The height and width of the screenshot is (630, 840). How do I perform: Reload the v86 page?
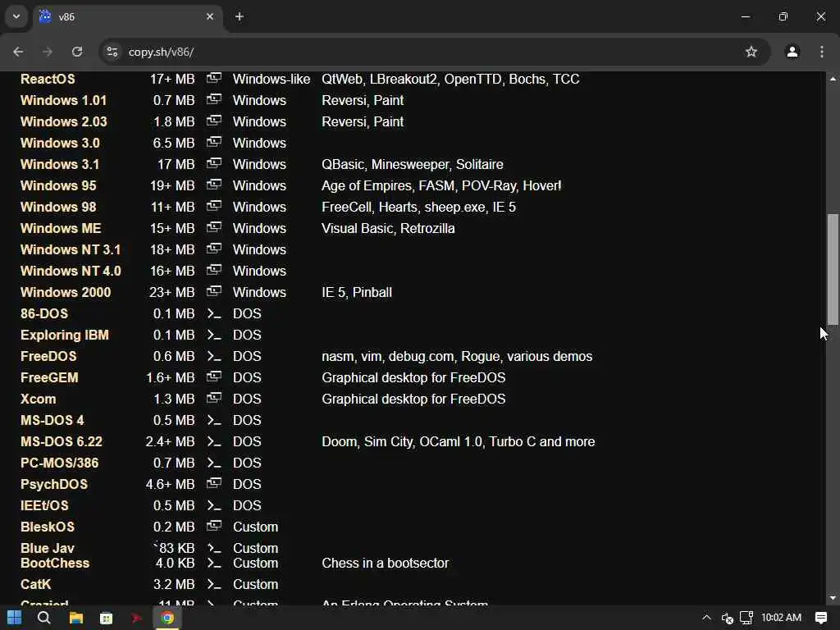pos(77,52)
